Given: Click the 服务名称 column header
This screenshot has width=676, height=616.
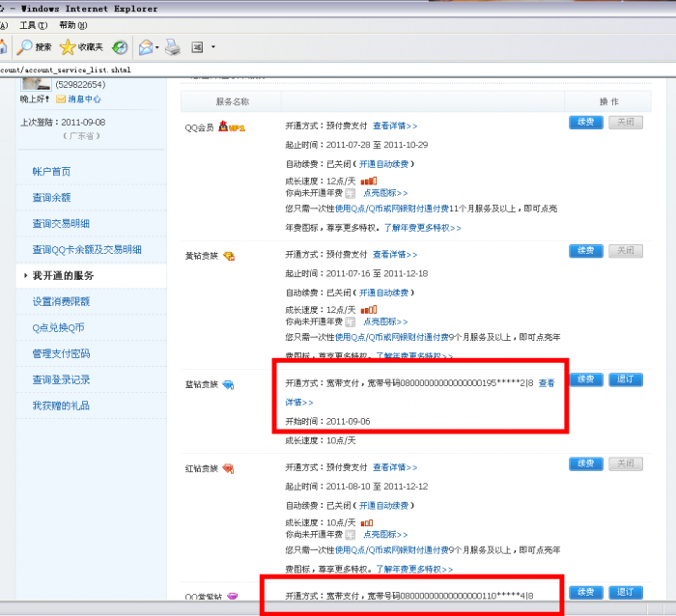Looking at the screenshot, I should 233,101.
